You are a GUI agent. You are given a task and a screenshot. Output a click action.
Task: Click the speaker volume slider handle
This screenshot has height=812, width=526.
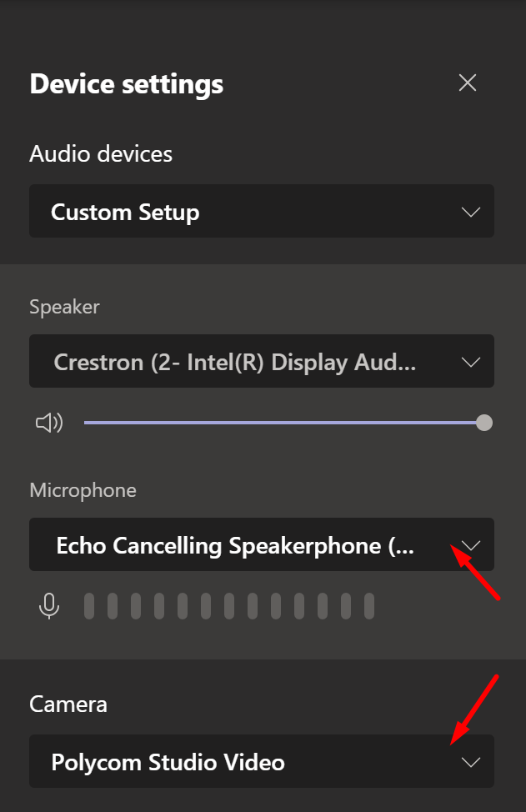click(x=484, y=423)
